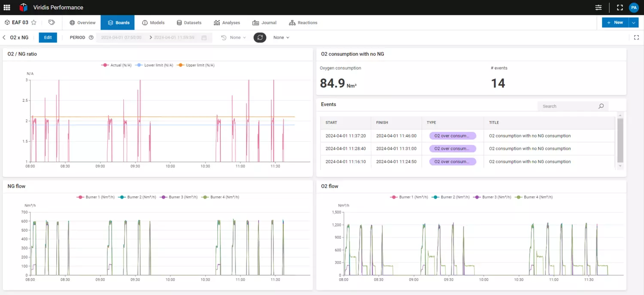Click the Edit button
Viewport: 644px width, 295px height.
tap(48, 37)
